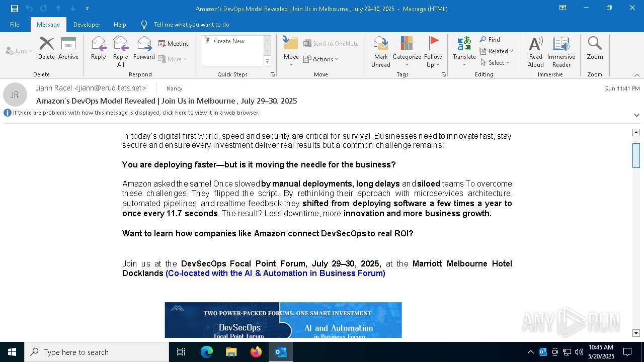
Task: Click the message scrollbar down arrow
Action: (636, 333)
